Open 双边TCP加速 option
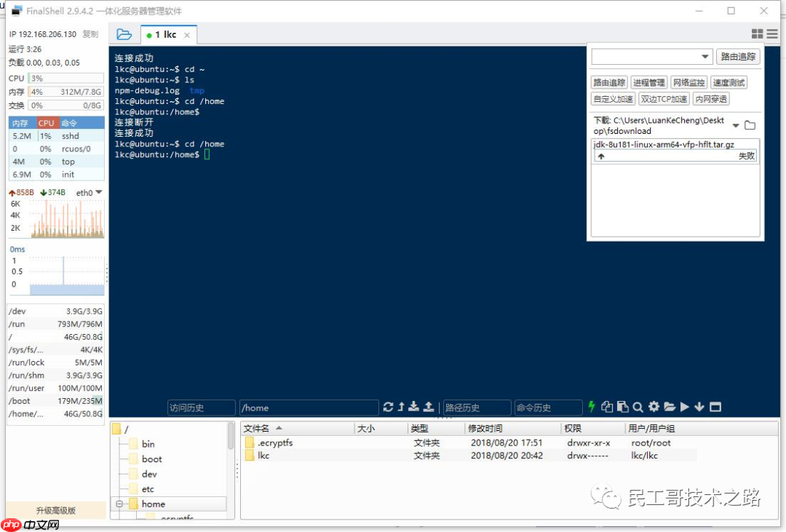 pyautogui.click(x=664, y=99)
